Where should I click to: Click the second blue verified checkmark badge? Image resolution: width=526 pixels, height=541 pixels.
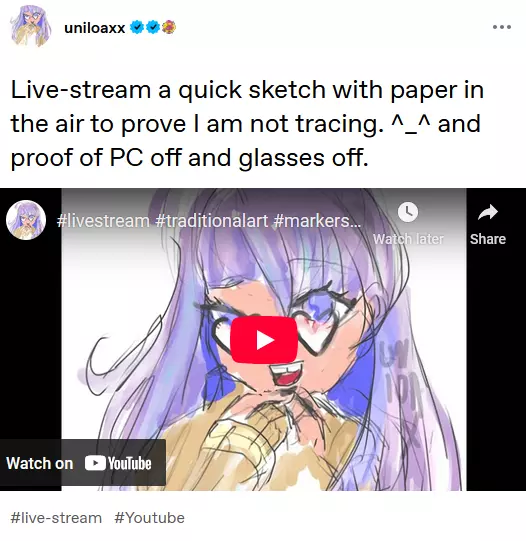coord(152,27)
